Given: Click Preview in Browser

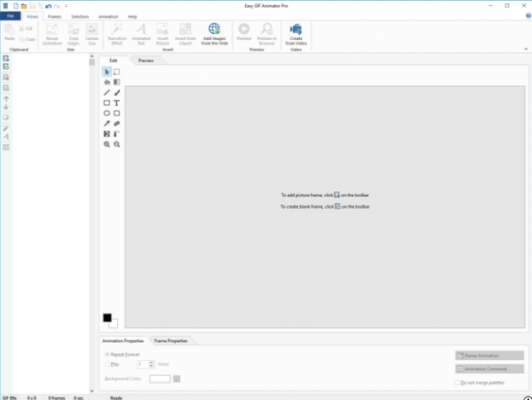Looking at the screenshot, I should [x=267, y=34].
